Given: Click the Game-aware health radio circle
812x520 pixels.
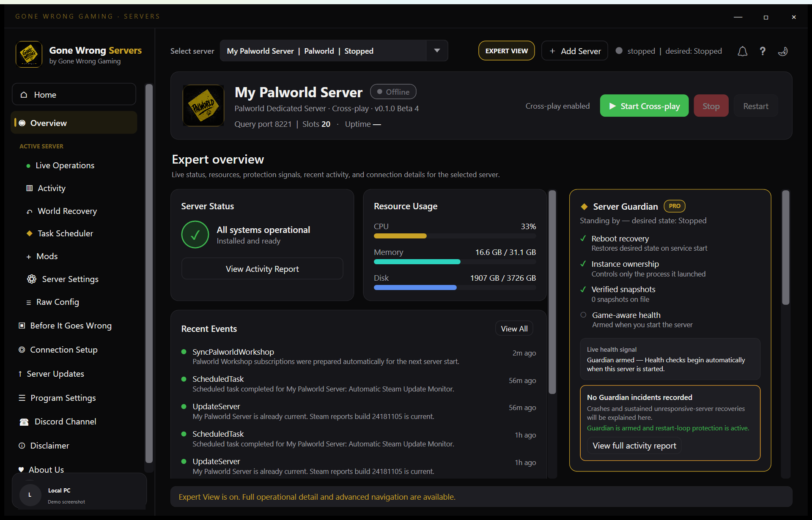Looking at the screenshot, I should point(583,315).
